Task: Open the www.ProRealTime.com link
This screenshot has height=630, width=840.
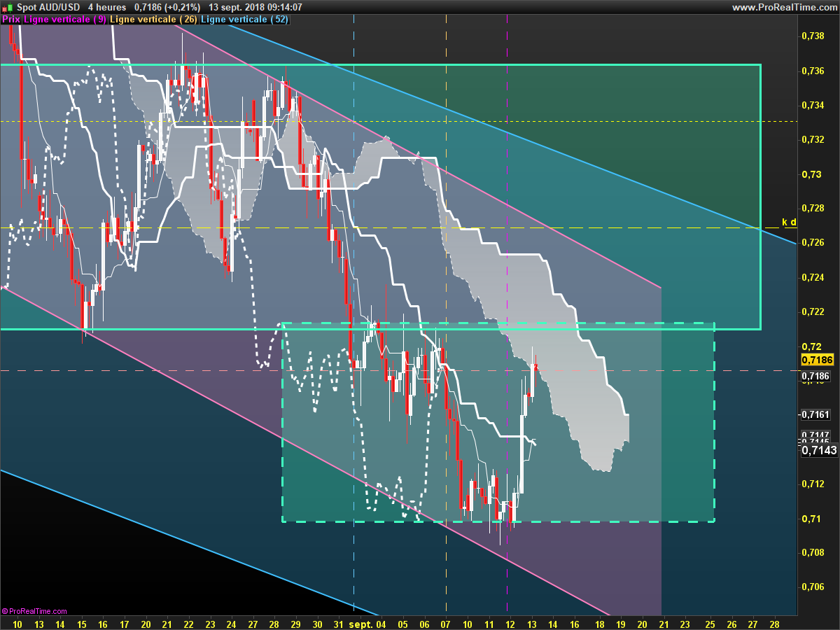Action: tap(784, 7)
